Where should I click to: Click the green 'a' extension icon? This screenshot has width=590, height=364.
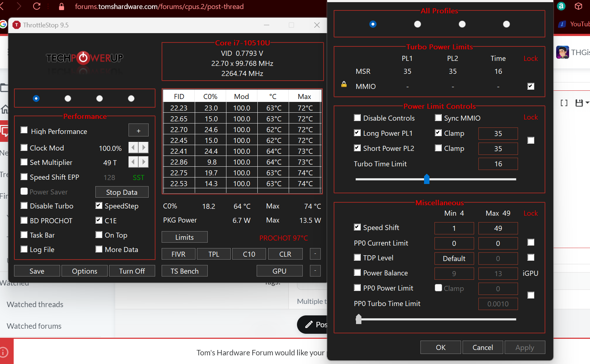(561, 6)
